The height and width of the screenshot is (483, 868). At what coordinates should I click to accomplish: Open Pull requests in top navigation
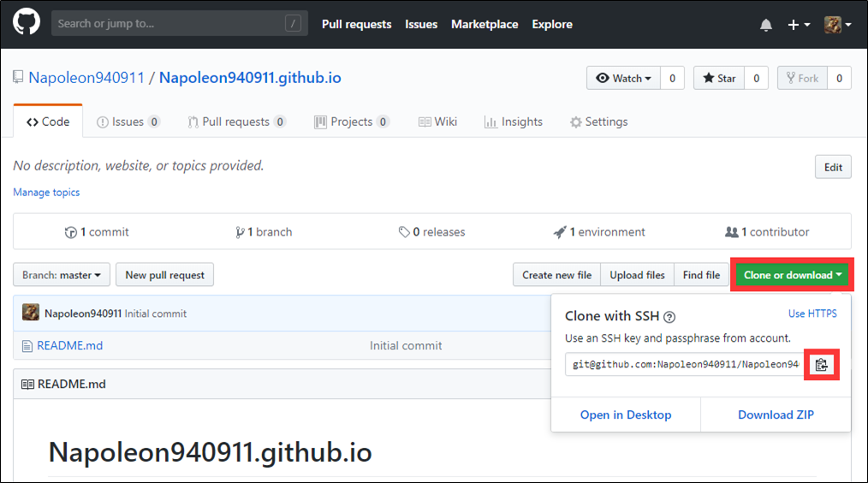click(356, 24)
